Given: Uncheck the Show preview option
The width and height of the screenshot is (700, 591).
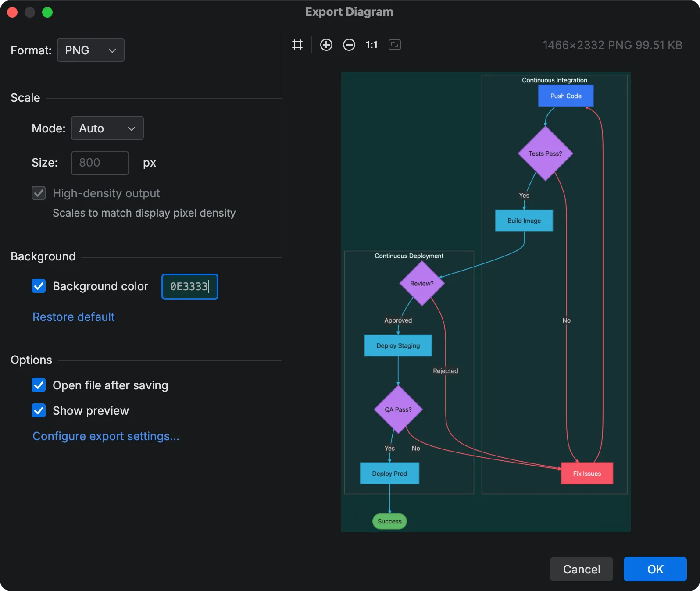Looking at the screenshot, I should tap(39, 411).
